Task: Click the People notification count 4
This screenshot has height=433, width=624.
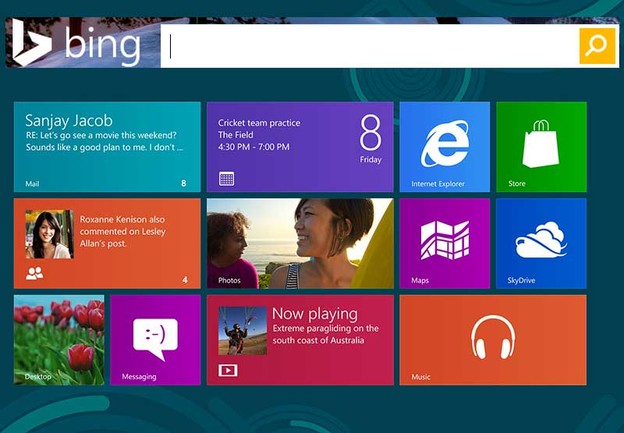Action: point(185,280)
